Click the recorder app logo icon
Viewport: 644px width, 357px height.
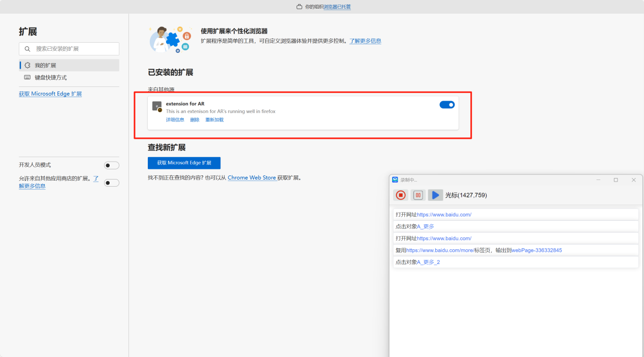[x=395, y=180]
